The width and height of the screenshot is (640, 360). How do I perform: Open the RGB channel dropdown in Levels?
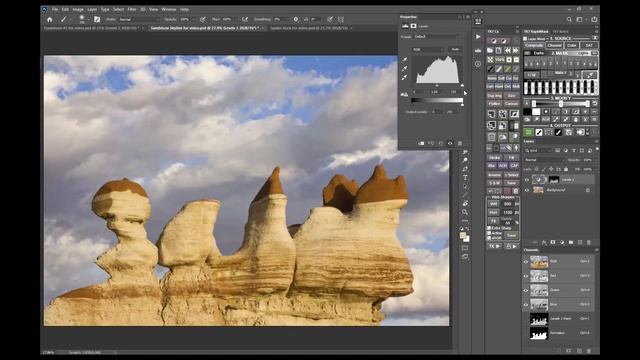point(428,49)
